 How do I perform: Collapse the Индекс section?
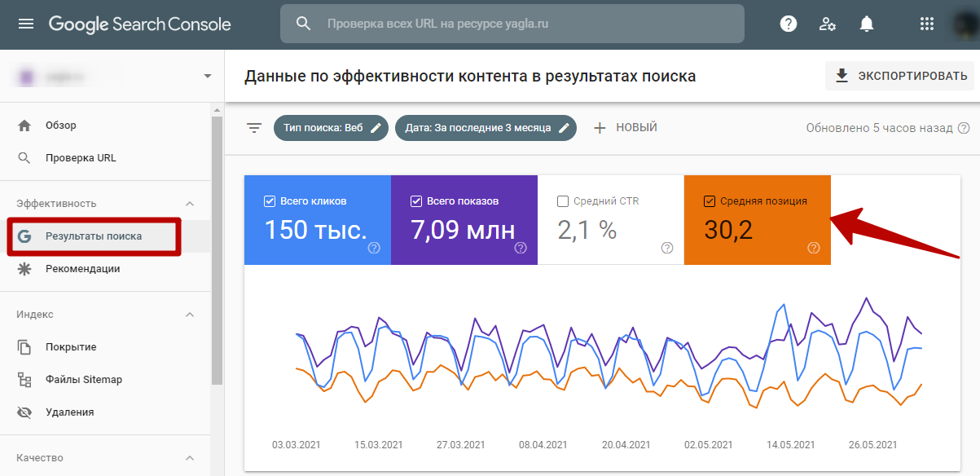(190, 315)
